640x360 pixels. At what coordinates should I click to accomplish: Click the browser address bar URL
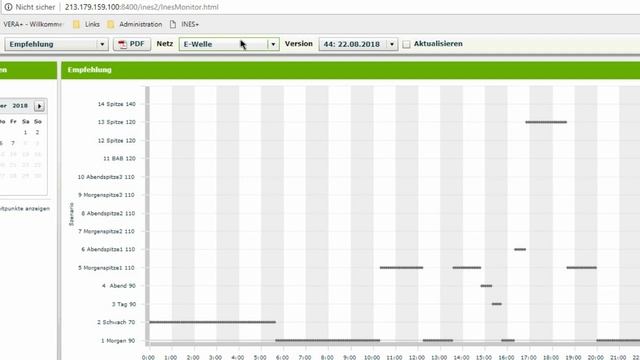[141, 7]
